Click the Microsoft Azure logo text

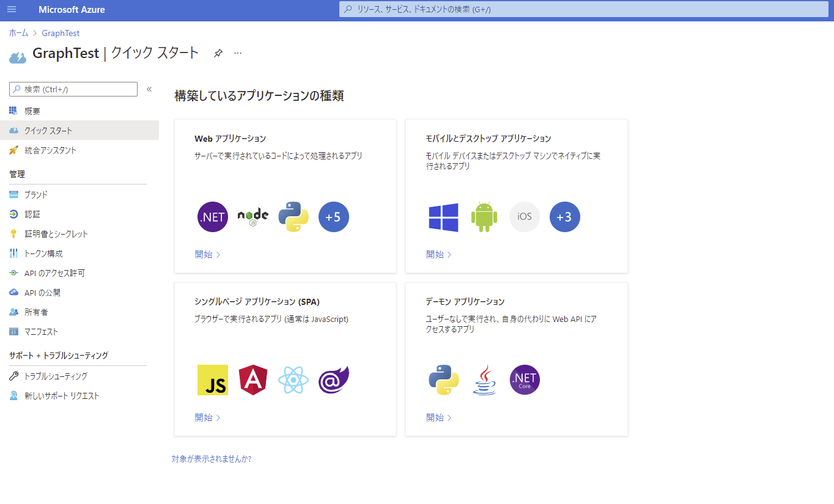tap(72, 10)
